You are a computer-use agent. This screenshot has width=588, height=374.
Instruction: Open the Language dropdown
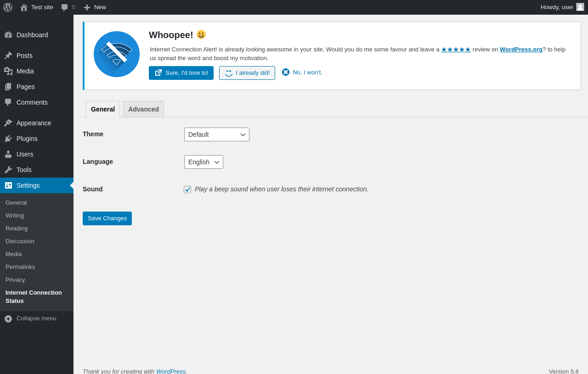[204, 162]
